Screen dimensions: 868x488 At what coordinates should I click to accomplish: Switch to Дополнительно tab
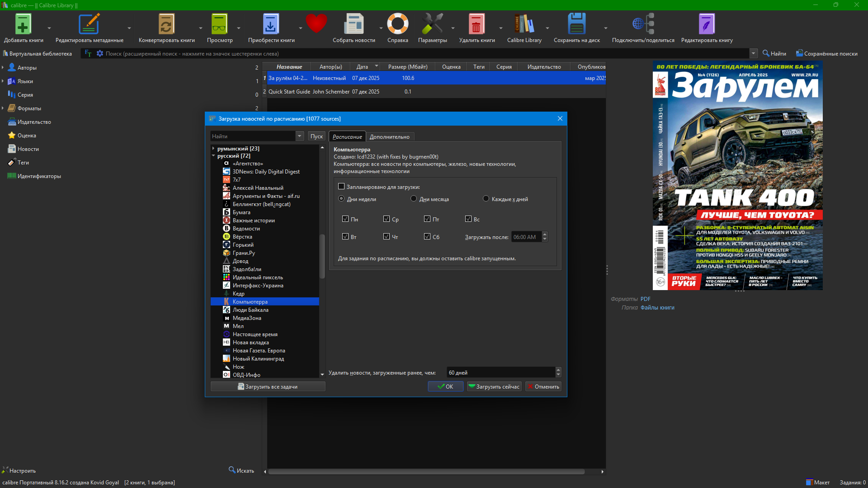(x=389, y=136)
